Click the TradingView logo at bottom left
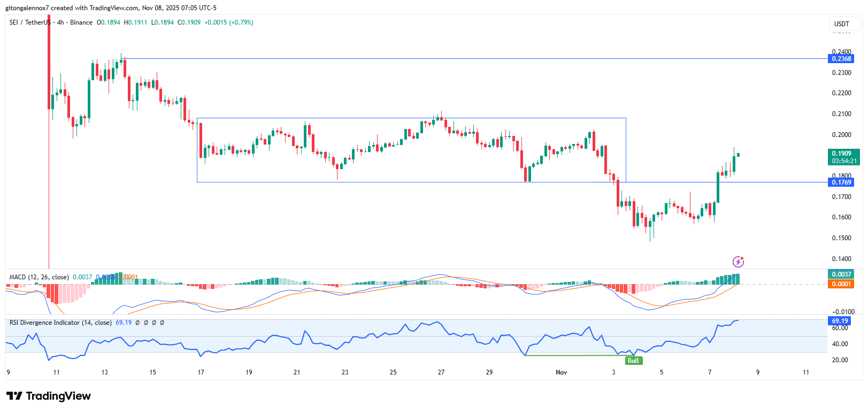The image size is (868, 412). [x=49, y=396]
